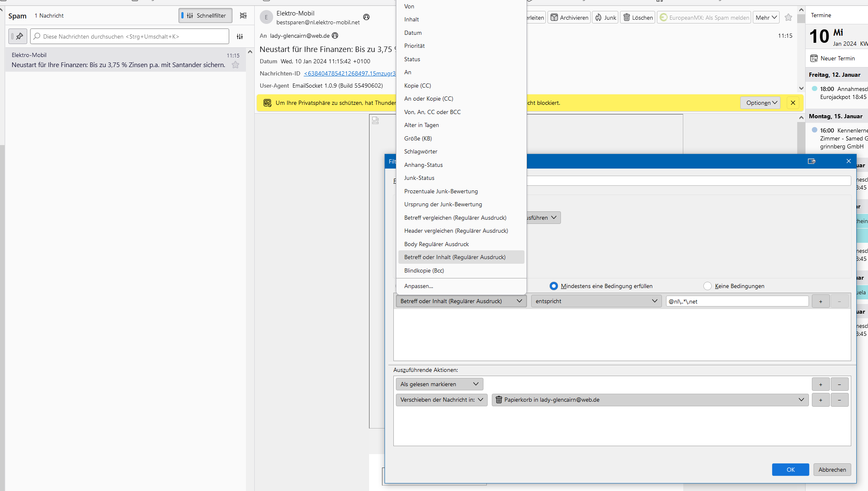The height and width of the screenshot is (491, 868).
Task: Select 'Mindestens eine Bedingung erfüllen' radio button
Action: click(x=554, y=286)
